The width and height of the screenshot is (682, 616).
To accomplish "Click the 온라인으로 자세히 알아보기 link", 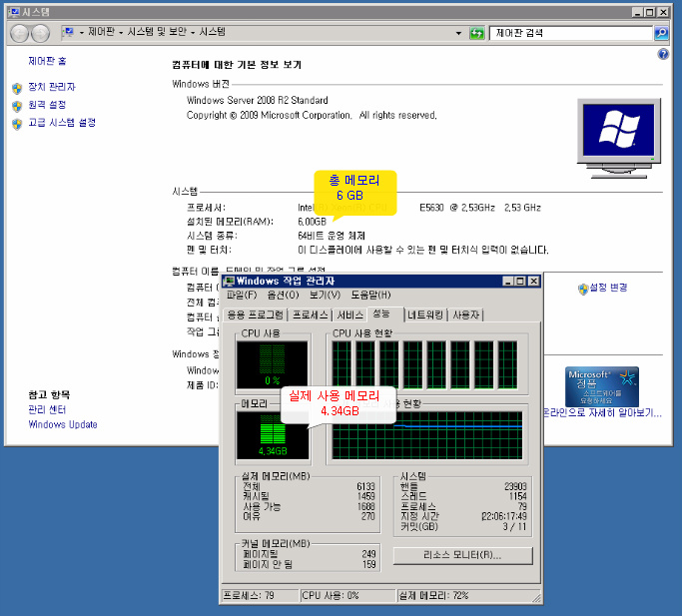I will pyautogui.click(x=603, y=413).
